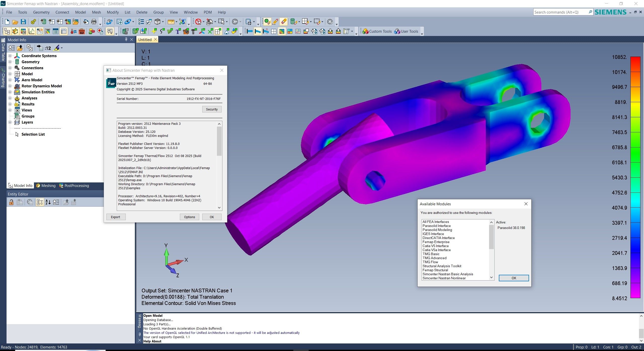Toggle the green circle eraser highlight button
The image size is (644, 351).
coord(267,22)
